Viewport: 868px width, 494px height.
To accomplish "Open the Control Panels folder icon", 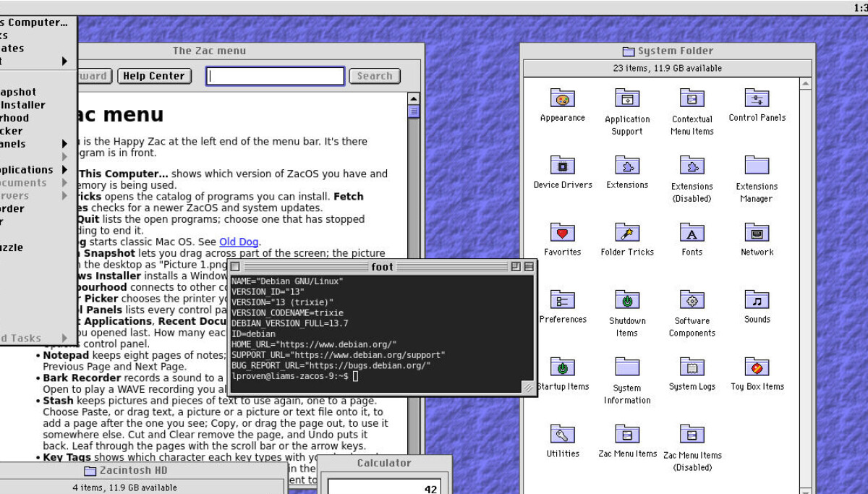I will [x=757, y=98].
